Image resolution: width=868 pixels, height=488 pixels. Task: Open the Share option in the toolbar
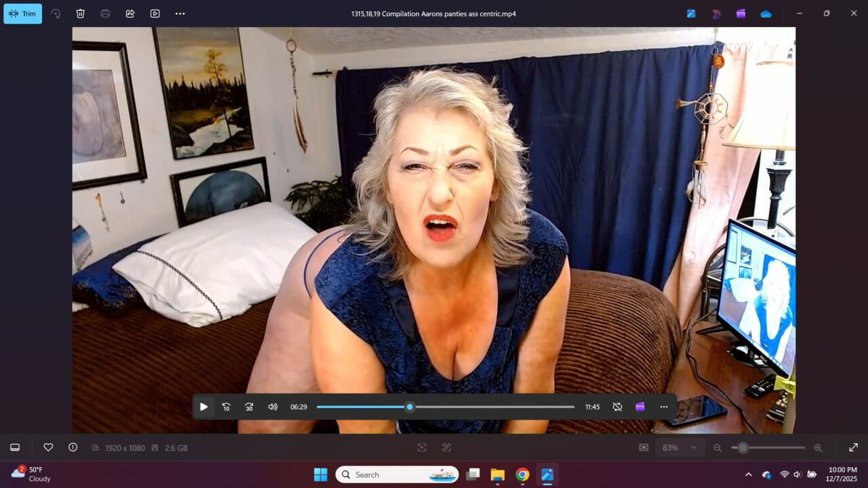[x=130, y=14]
